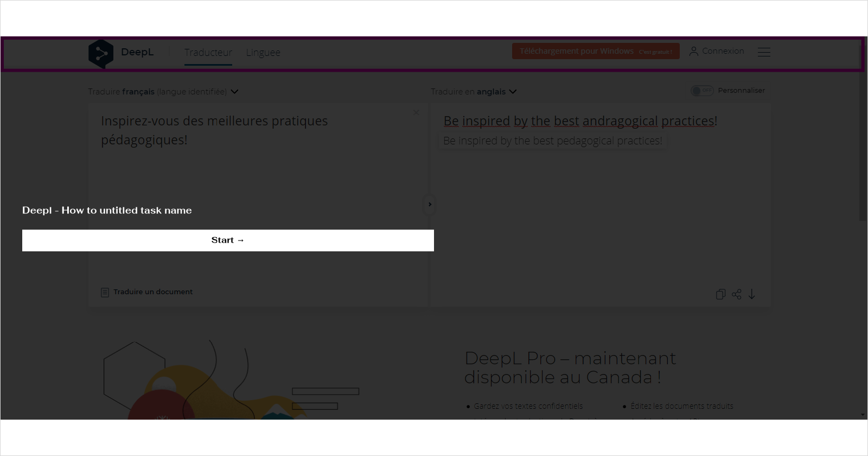Screen dimensions: 868x456
Task: Click the Connexion user icon
Action: [693, 51]
